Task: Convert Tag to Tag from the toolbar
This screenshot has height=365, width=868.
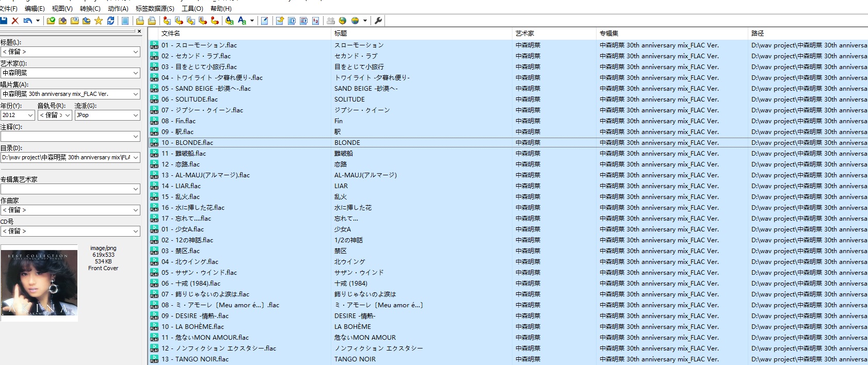Action: pos(215,21)
